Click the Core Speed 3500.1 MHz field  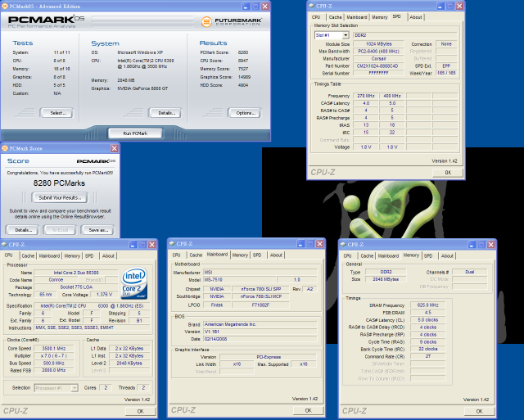(x=54, y=349)
